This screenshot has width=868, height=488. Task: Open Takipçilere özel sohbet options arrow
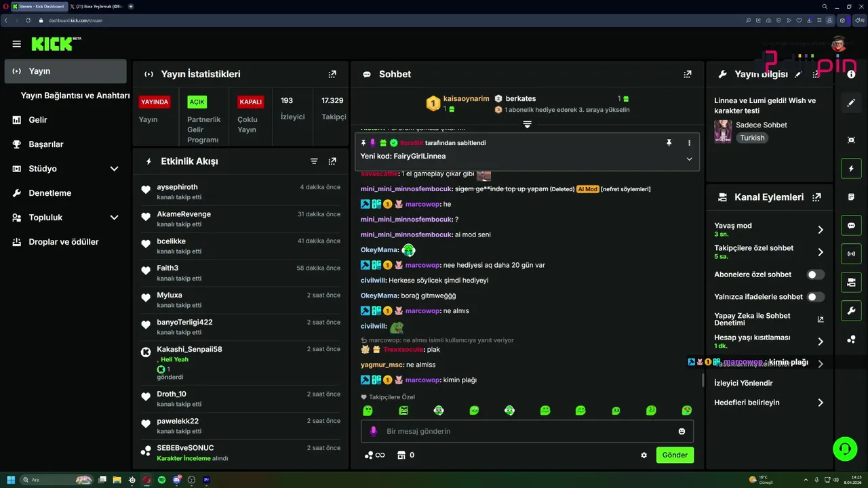[x=820, y=252]
